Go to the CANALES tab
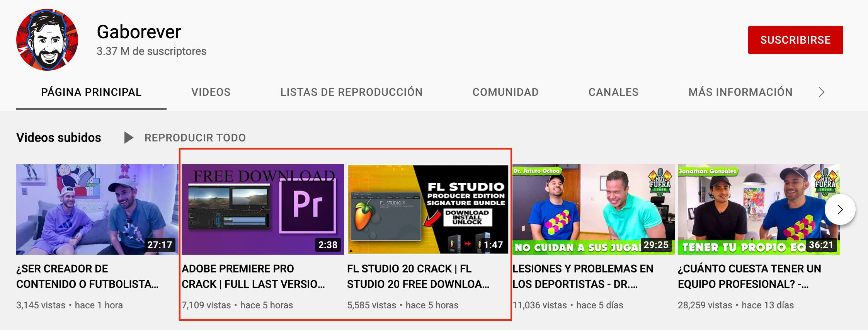The width and height of the screenshot is (868, 330). point(613,92)
